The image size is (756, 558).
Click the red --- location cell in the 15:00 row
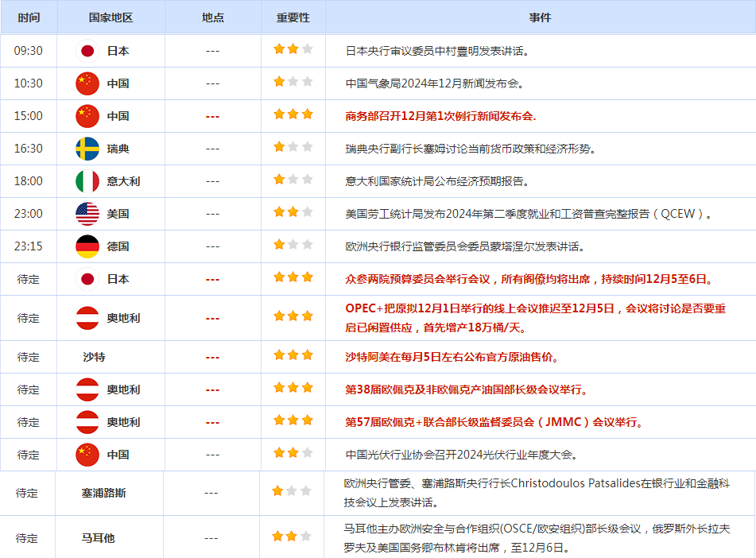212,116
